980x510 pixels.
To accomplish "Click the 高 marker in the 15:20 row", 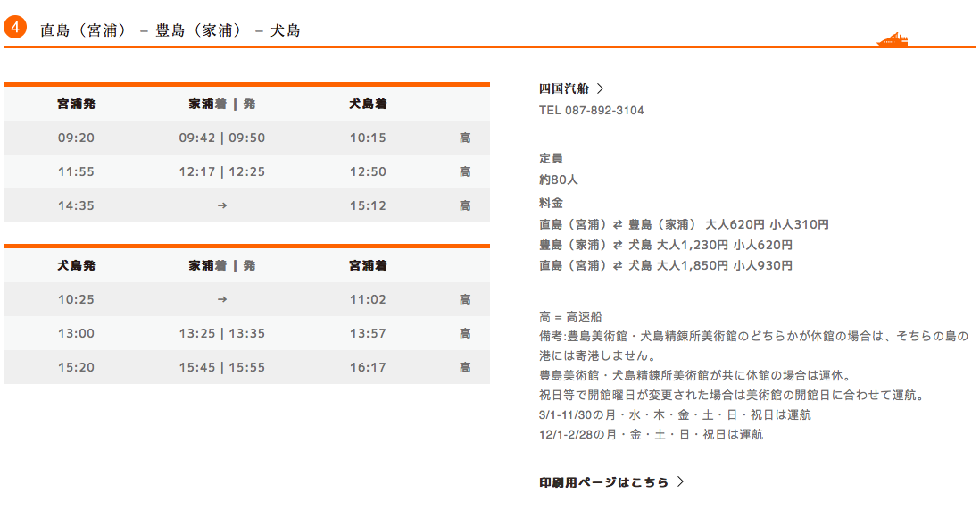I will [x=465, y=367].
